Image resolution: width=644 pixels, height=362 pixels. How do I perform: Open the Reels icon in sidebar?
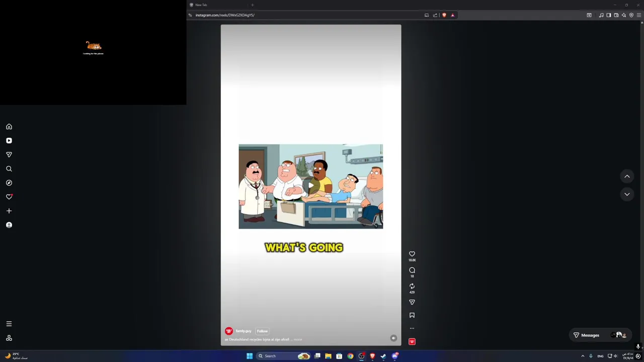click(x=9, y=141)
